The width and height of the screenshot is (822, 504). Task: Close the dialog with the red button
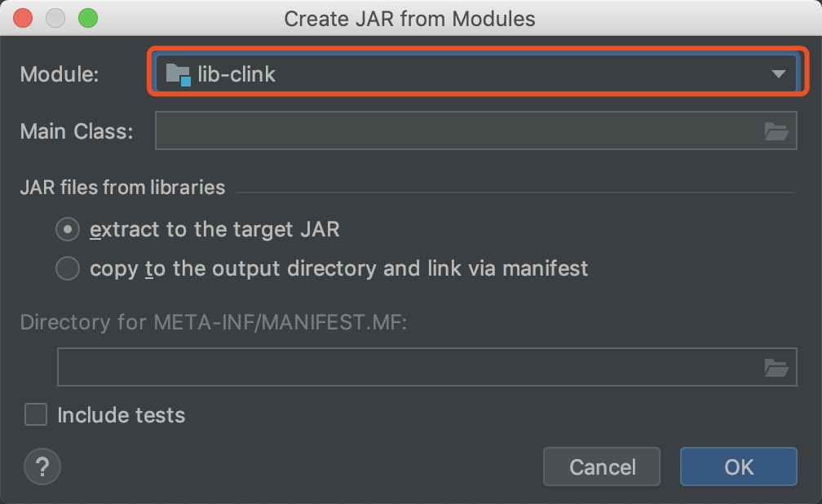point(24,18)
